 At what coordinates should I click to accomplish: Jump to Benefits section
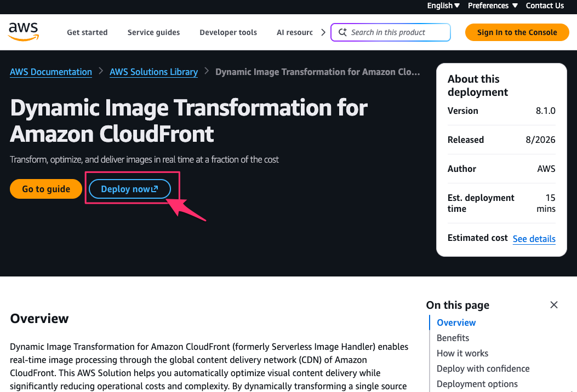click(x=453, y=338)
